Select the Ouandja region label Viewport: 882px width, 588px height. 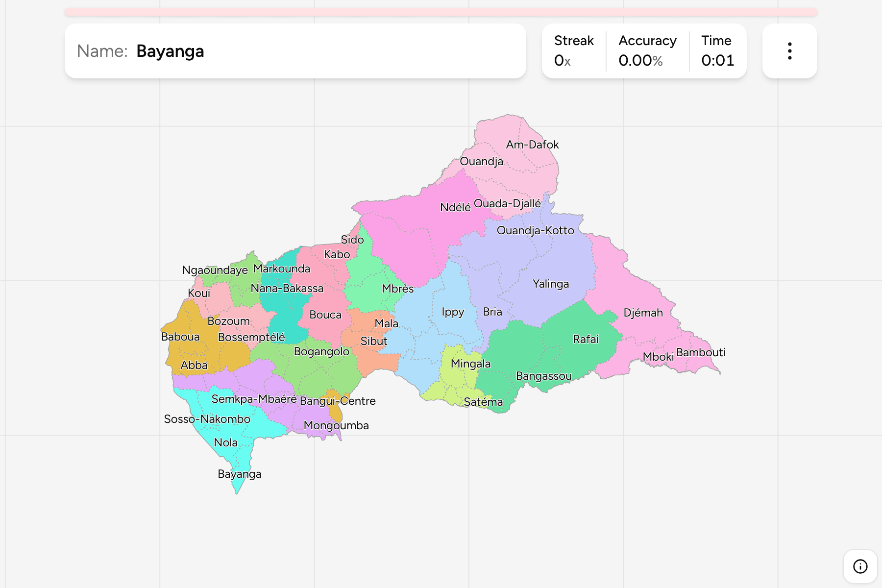tap(481, 161)
